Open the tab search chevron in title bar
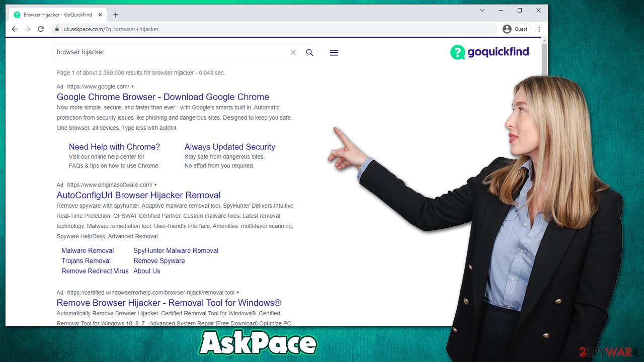Image resolution: width=644 pixels, height=362 pixels. coord(482,10)
